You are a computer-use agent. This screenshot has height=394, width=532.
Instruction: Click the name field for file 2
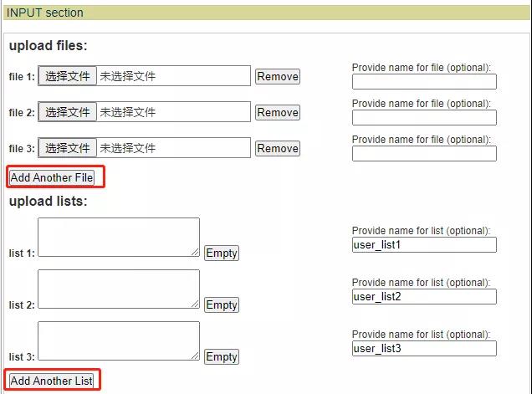[424, 118]
